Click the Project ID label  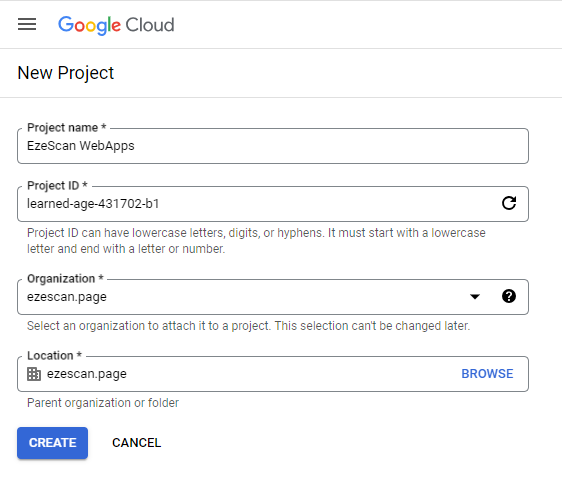tap(57, 186)
